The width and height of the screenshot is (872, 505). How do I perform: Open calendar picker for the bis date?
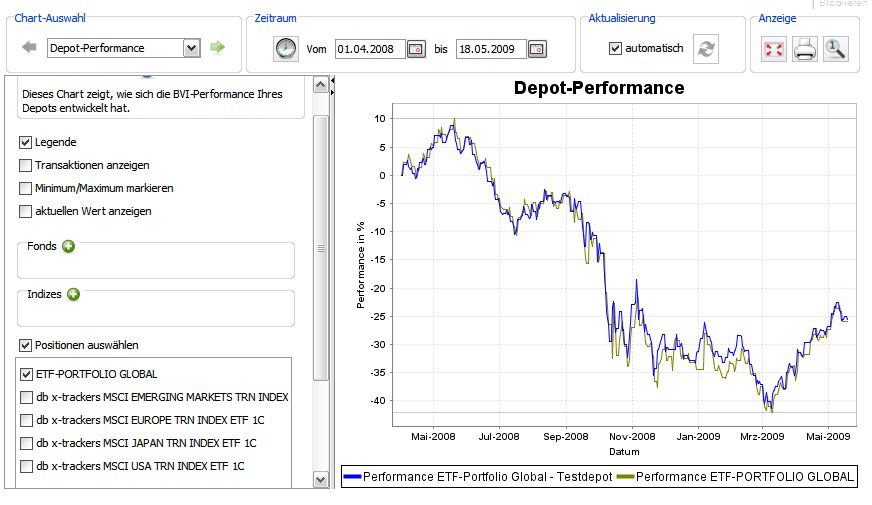pyautogui.click(x=537, y=49)
